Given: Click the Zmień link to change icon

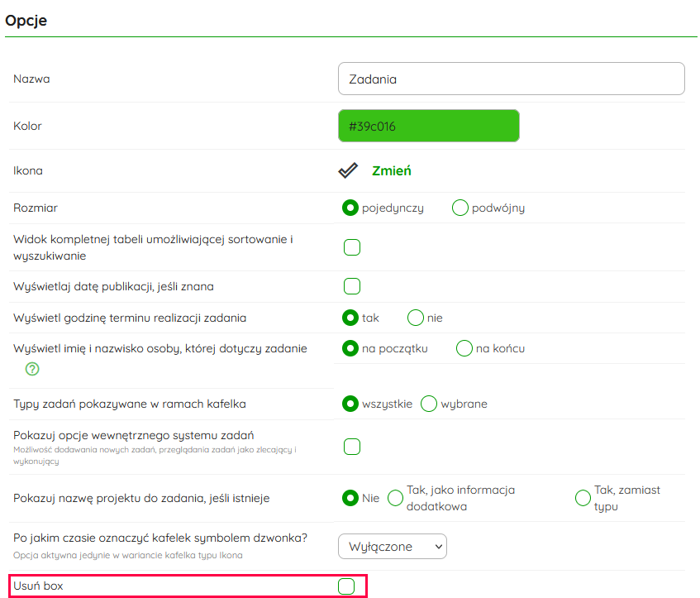Looking at the screenshot, I should (391, 171).
